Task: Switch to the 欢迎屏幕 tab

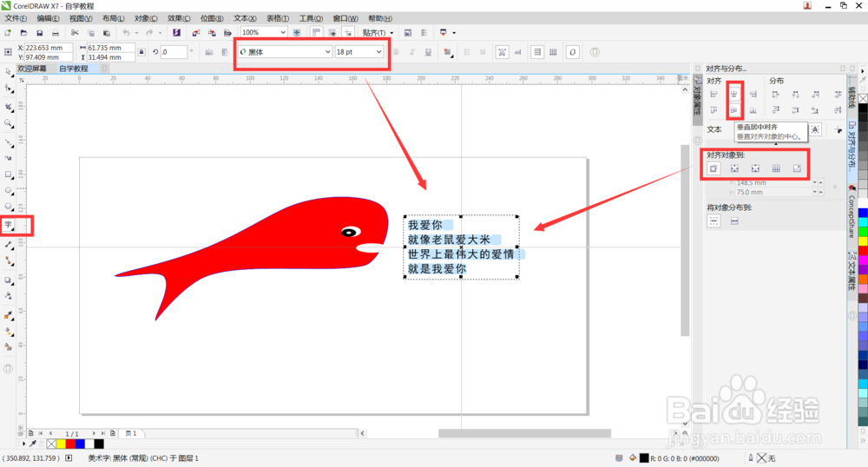Action: tap(32, 69)
